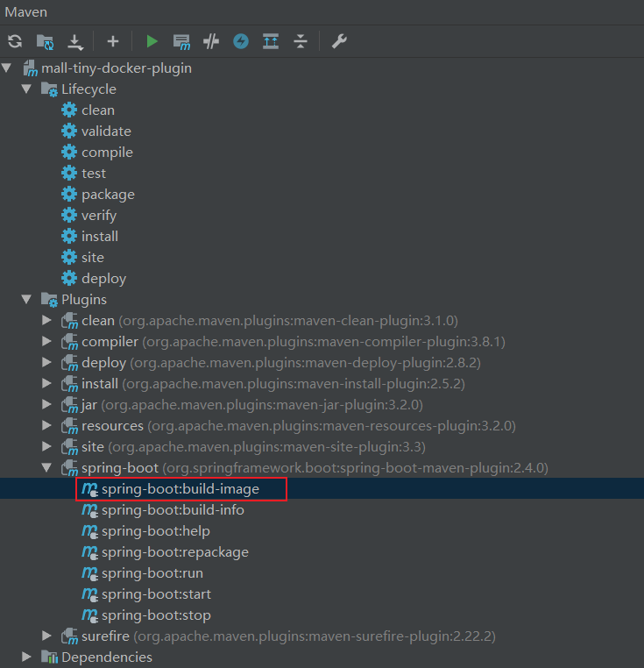
Task: Collapse the mall-tiny-docker-plugin project node
Action: pyautogui.click(x=6, y=68)
